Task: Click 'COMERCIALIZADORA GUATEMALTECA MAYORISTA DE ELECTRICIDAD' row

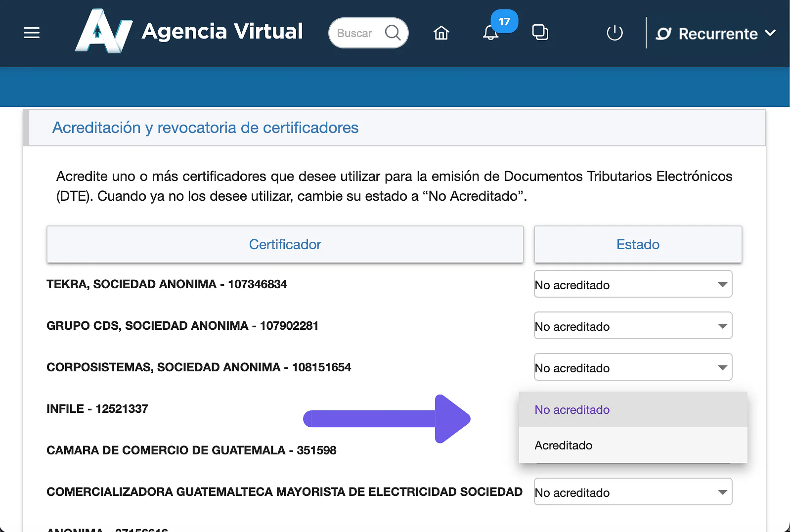Action: coord(284,492)
